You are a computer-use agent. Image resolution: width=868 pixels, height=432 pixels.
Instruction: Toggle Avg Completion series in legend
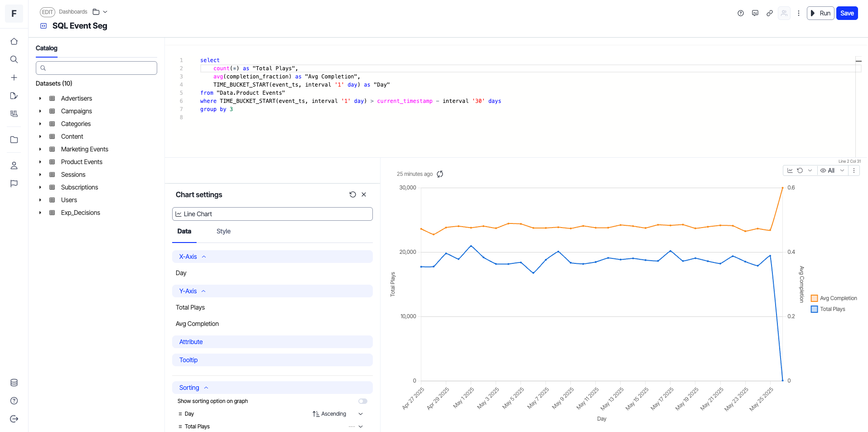834,298
